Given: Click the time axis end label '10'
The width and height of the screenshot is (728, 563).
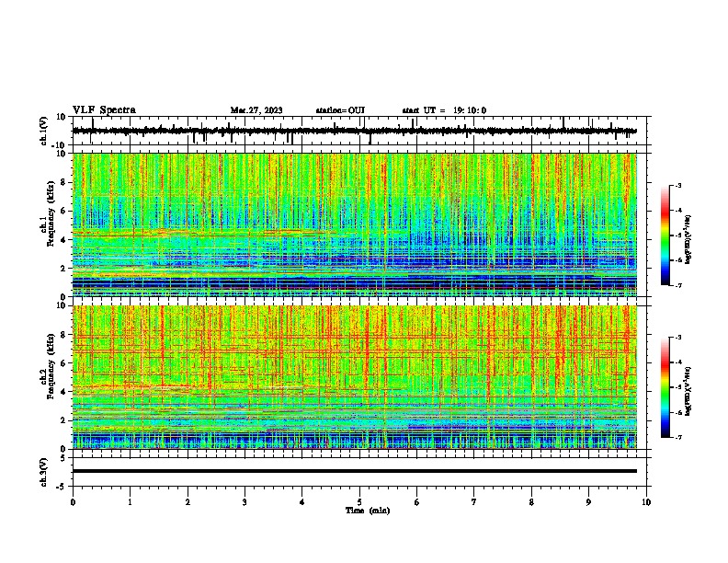Looking at the screenshot, I should (x=646, y=502).
